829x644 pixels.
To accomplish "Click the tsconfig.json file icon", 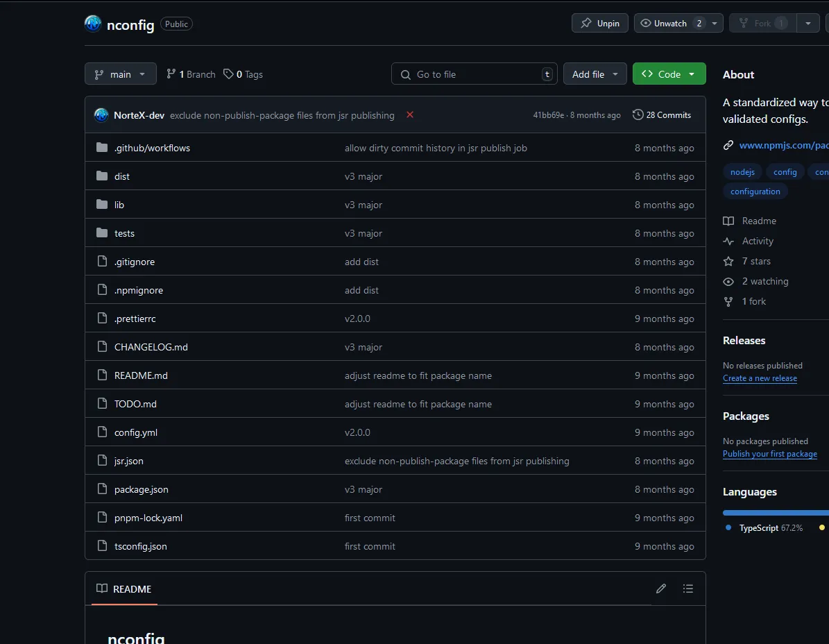I will pyautogui.click(x=102, y=546).
